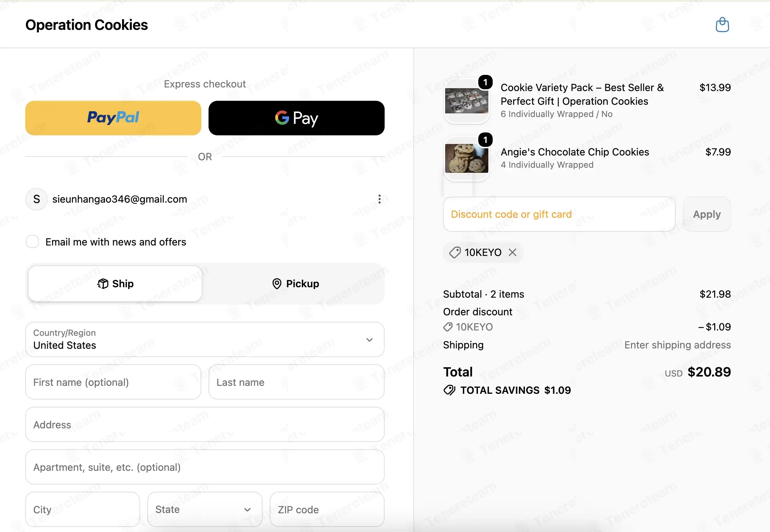
Task: Click the First name (optional) field
Action: click(x=113, y=382)
